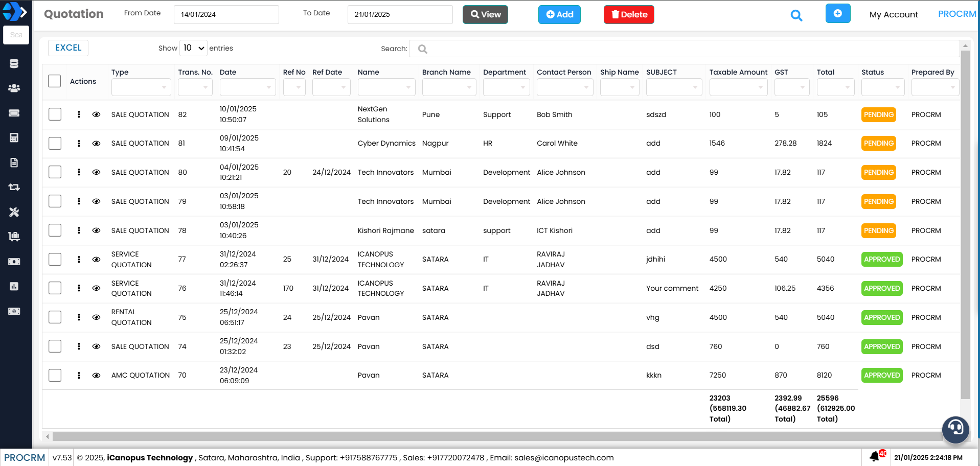Check the select-all checkbox in table header

click(55, 81)
